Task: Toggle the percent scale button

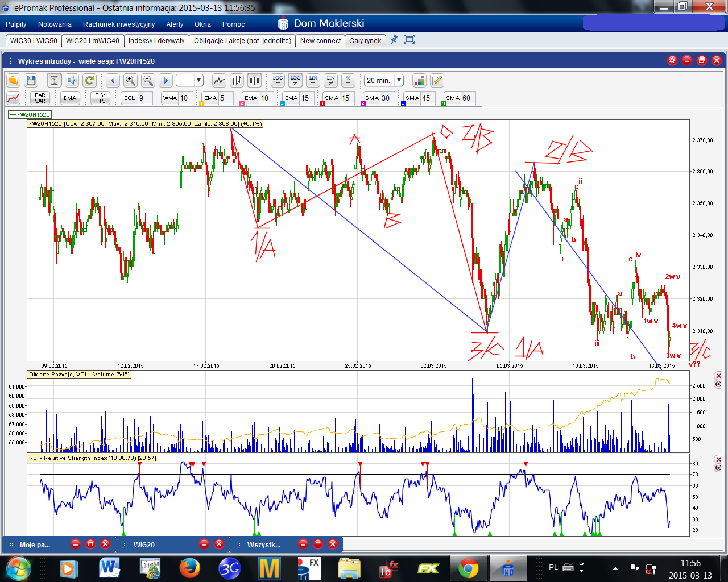Action: click(349, 81)
